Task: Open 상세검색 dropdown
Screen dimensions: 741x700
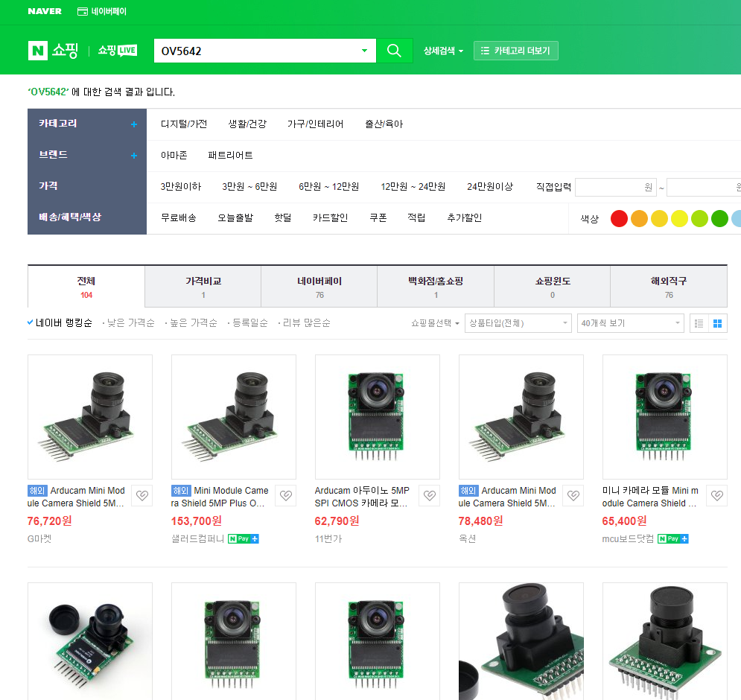Action: pos(443,51)
